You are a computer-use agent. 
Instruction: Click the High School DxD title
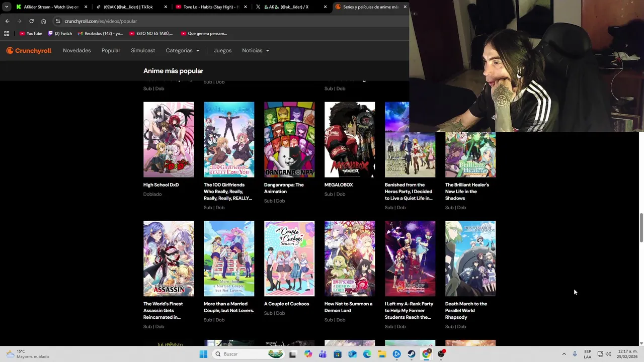161,185
